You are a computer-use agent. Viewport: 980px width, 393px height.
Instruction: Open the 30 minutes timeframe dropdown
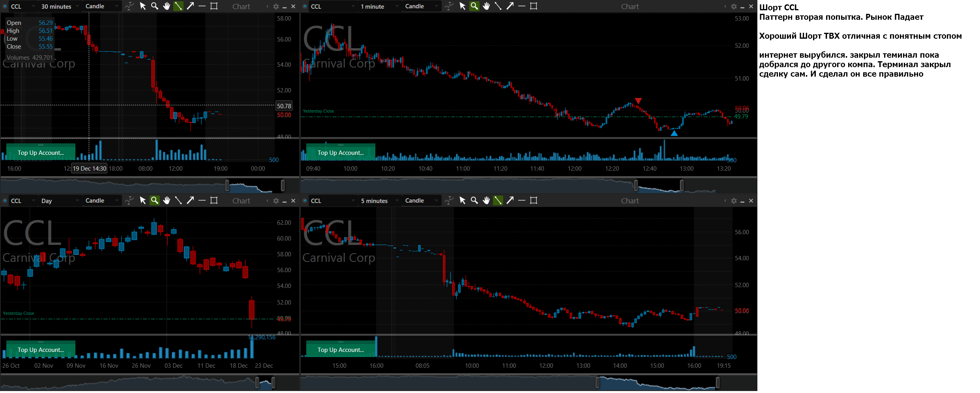tap(60, 6)
